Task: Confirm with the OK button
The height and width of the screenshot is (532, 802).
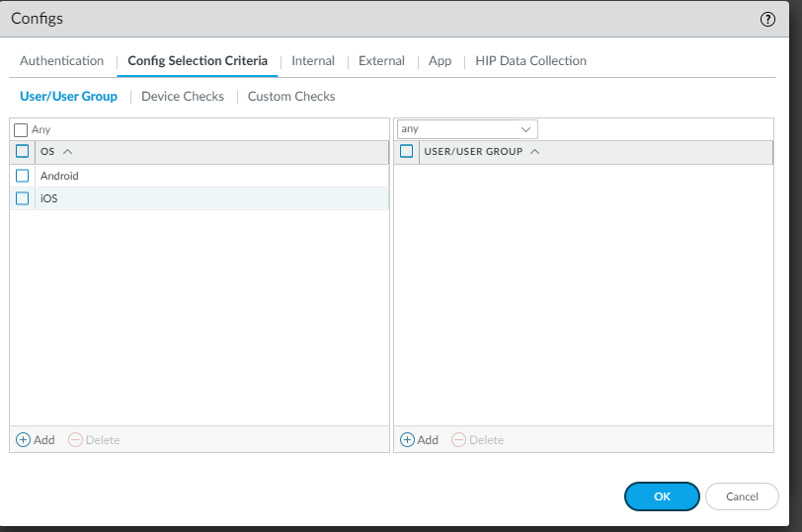Action: [x=662, y=496]
